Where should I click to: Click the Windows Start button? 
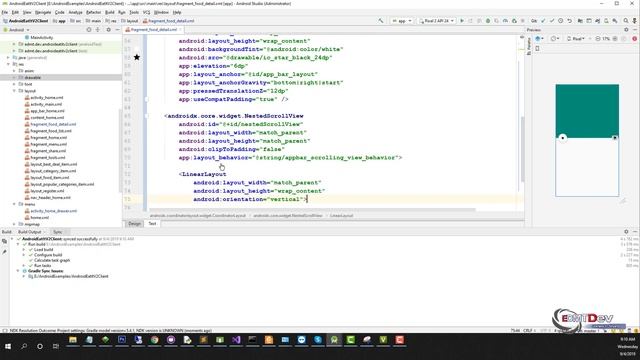pyautogui.click(x=8, y=346)
